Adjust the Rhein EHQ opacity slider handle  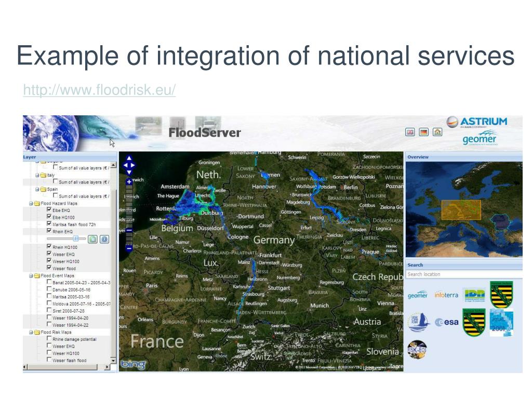[76, 239]
